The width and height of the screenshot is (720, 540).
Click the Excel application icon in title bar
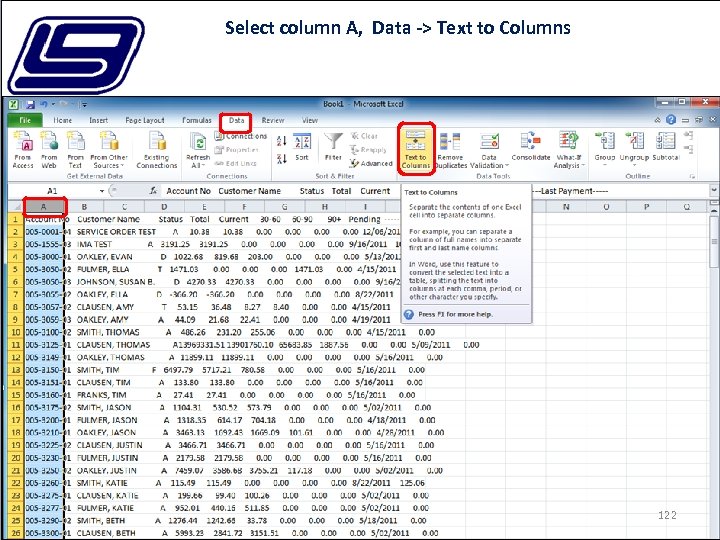pos(14,105)
